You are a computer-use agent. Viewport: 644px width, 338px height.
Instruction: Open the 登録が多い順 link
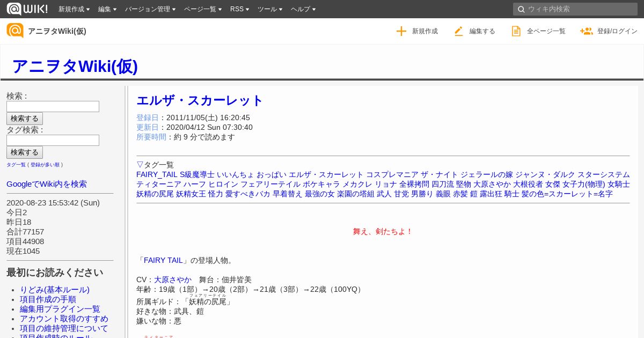pos(45,165)
